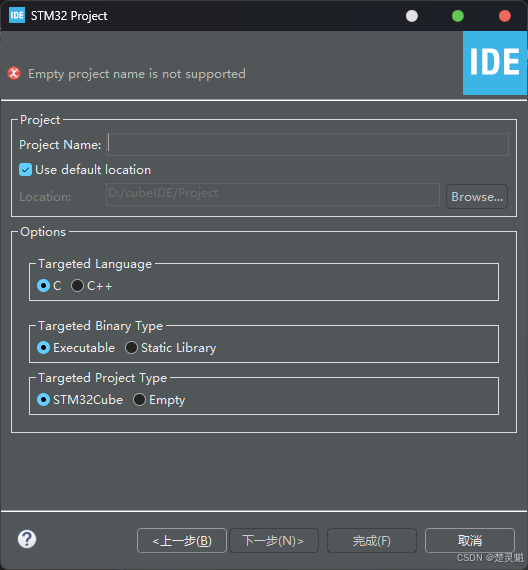Screen dimensions: 528x570
Task: Click the help question mark icon
Action: [27, 539]
